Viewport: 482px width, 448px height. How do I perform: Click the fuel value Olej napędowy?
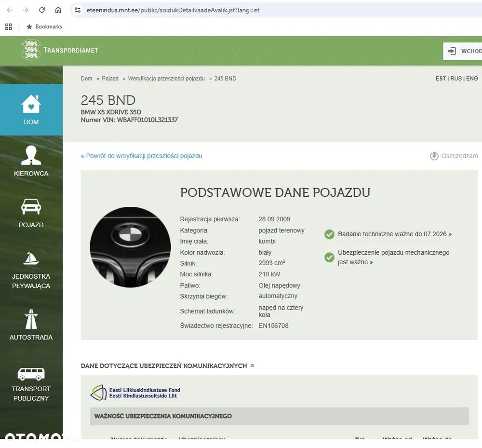279,285
